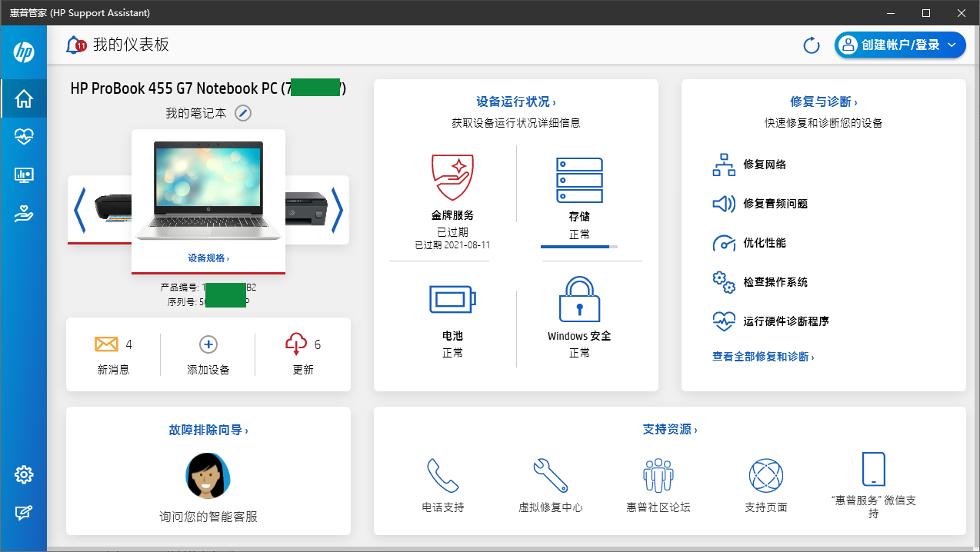Click 惠普社区论坛 label text
The width and height of the screenshot is (980, 552).
[658, 507]
